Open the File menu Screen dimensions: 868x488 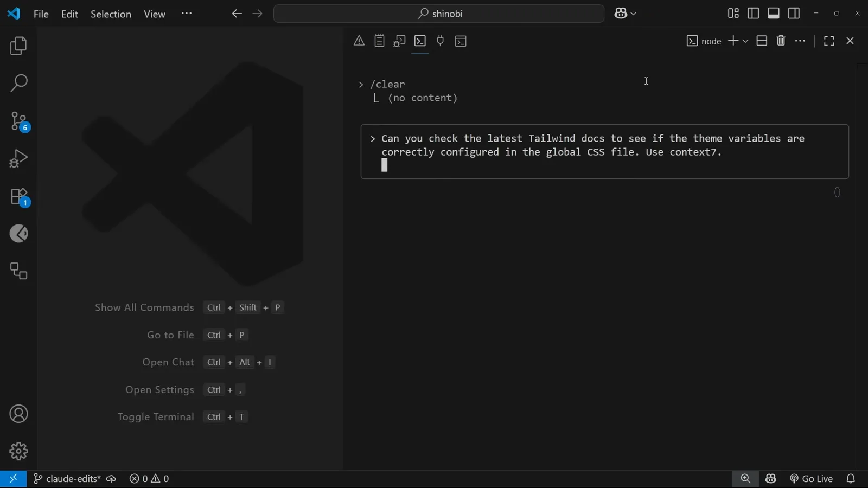pyautogui.click(x=41, y=14)
